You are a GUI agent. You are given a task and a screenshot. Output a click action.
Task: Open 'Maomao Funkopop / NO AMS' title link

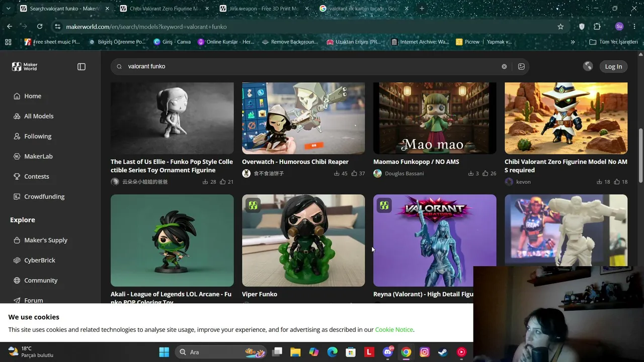pos(416,162)
